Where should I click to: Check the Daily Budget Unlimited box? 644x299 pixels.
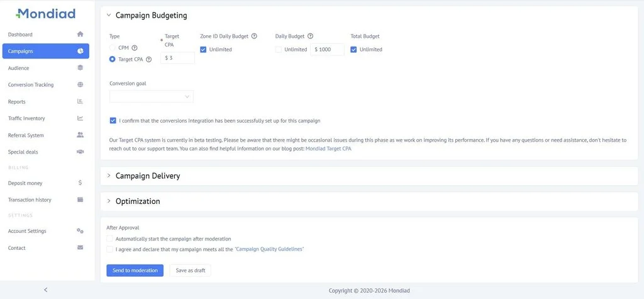pos(279,49)
